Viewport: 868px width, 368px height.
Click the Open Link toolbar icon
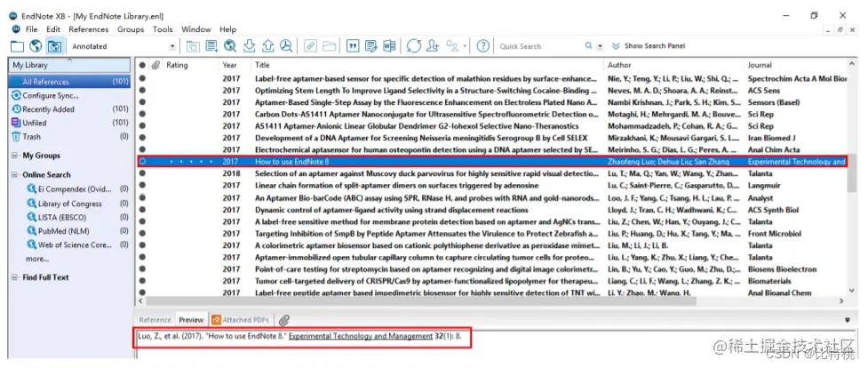pyautogui.click(x=311, y=46)
